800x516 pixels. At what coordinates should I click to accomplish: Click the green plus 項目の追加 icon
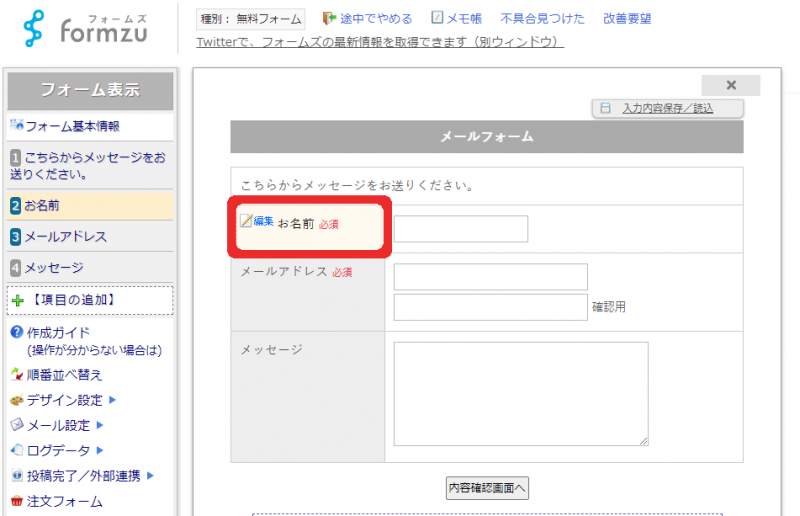17,300
